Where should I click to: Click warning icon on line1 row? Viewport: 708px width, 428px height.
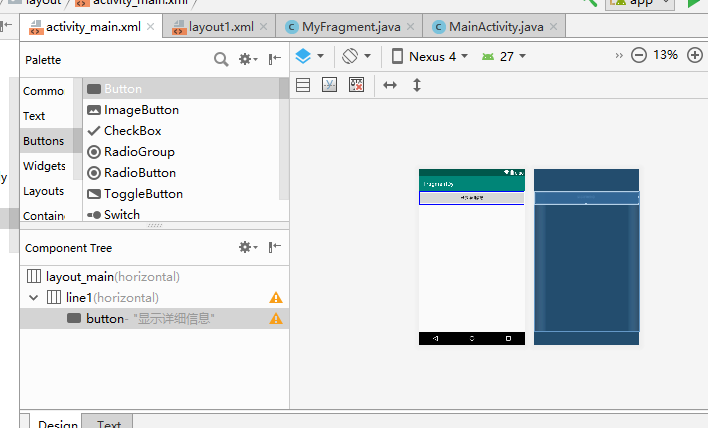[x=275, y=298]
